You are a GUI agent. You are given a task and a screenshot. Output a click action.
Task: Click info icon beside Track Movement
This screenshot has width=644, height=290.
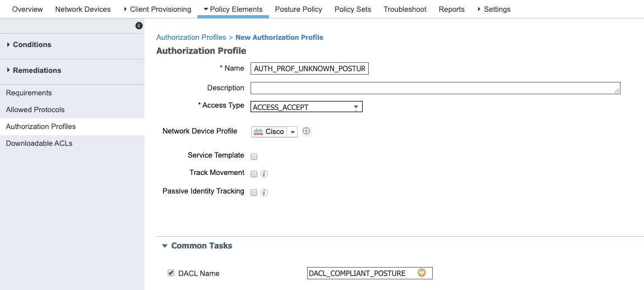coord(265,174)
